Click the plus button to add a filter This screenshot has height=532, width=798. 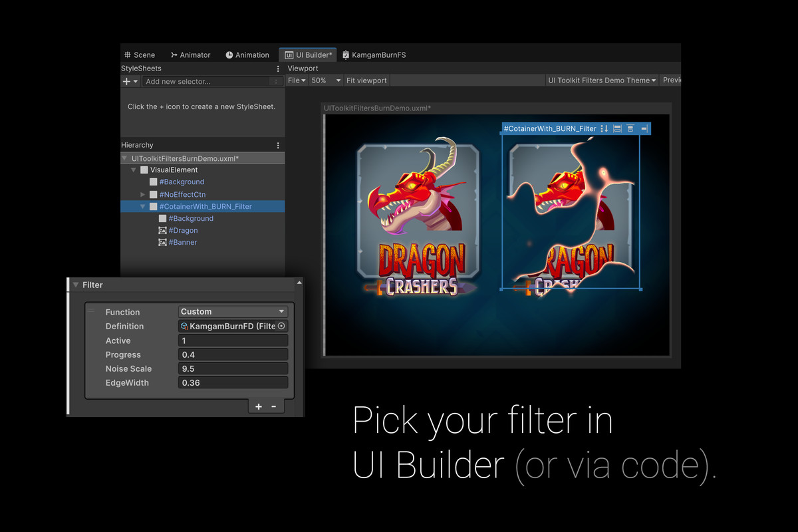point(258,406)
